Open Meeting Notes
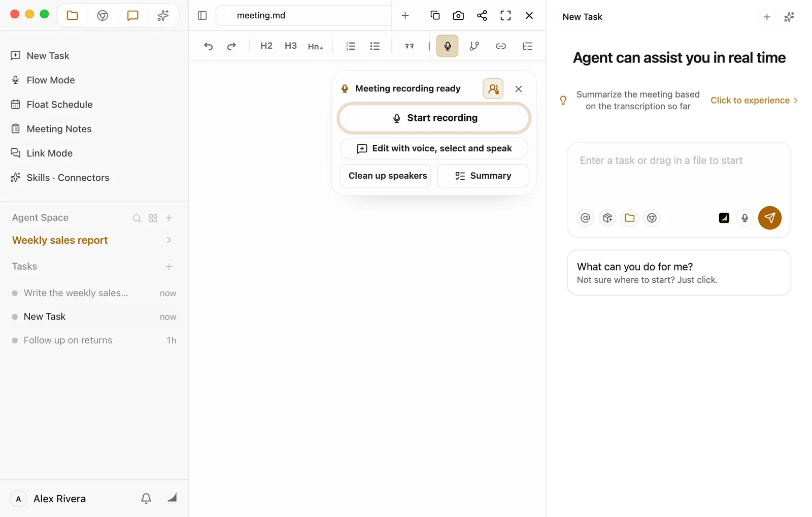The image size is (812, 517). (x=59, y=129)
